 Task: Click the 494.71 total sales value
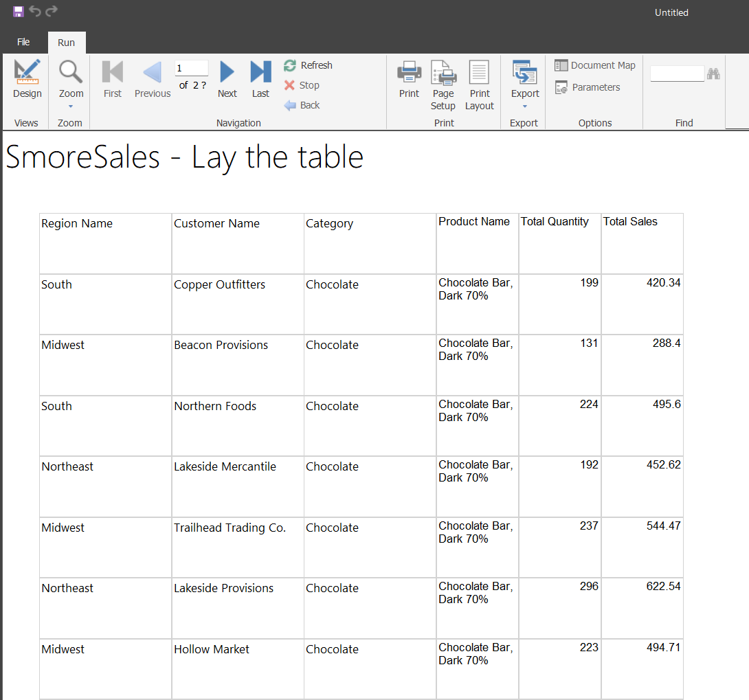664,647
